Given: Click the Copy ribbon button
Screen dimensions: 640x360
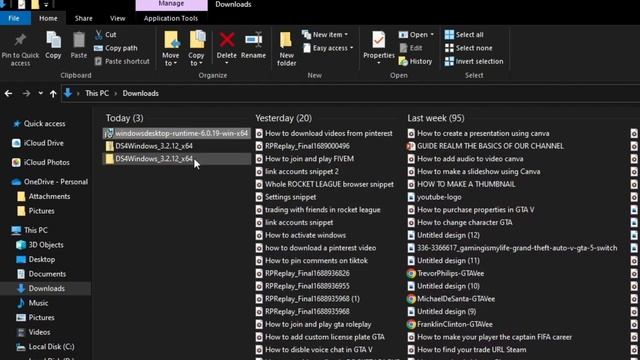Looking at the screenshot, I should (x=53, y=46).
